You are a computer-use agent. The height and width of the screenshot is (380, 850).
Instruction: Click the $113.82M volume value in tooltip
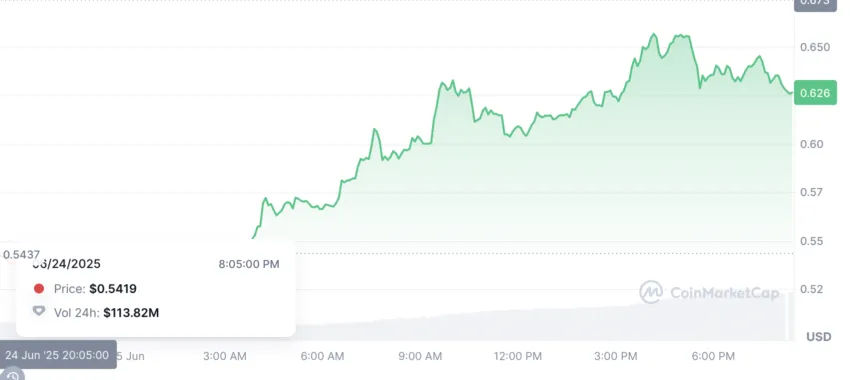pyautogui.click(x=131, y=313)
